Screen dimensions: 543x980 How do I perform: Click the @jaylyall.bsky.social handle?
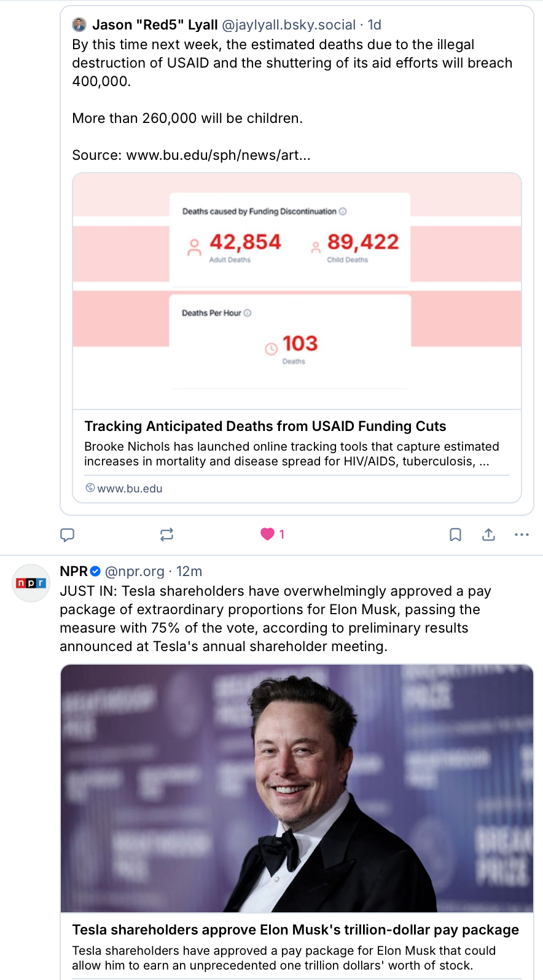[288, 25]
